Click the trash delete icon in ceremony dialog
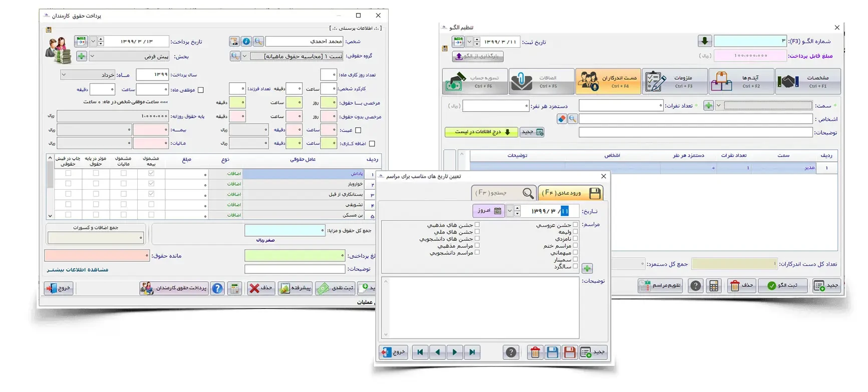 tap(535, 352)
